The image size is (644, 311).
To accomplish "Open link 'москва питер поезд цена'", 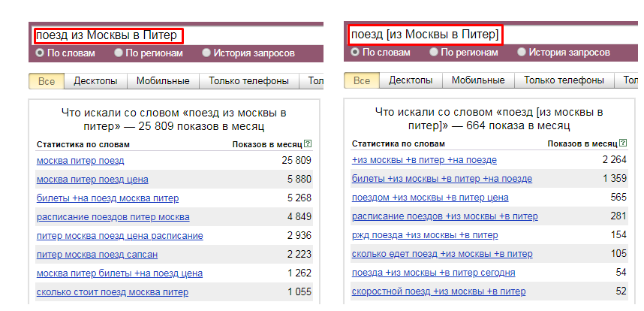I will [x=92, y=180].
